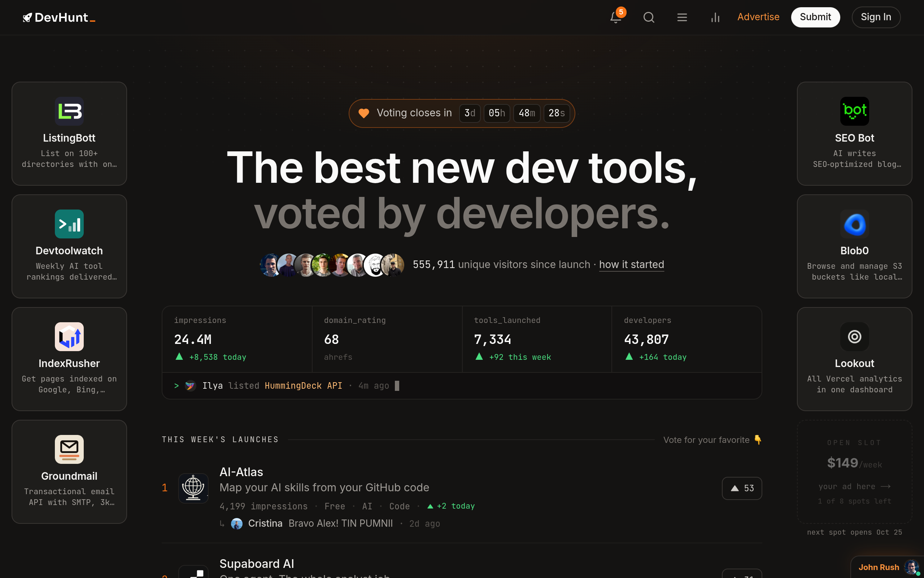Image resolution: width=924 pixels, height=578 pixels.
Task: Click the '68' domain rating value
Action: 331,340
